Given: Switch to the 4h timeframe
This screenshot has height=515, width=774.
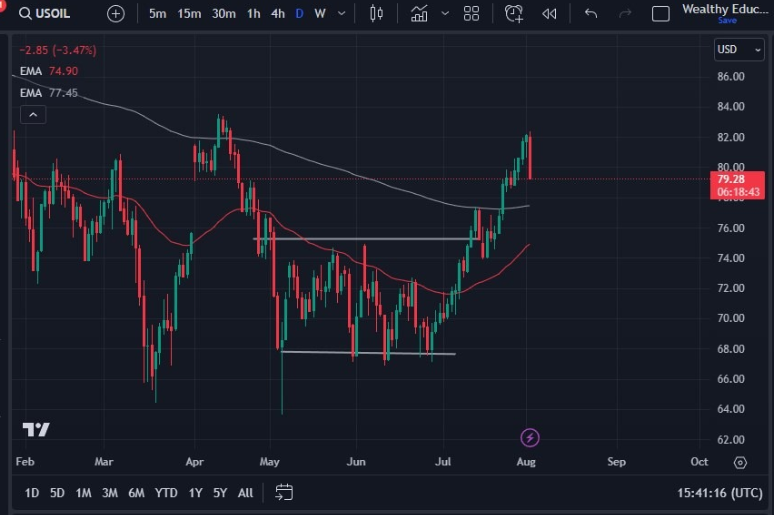Looking at the screenshot, I should tap(277, 14).
